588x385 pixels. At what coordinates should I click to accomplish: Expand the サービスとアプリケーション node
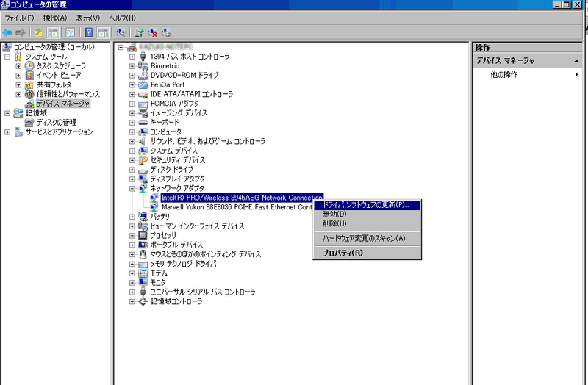[7, 132]
